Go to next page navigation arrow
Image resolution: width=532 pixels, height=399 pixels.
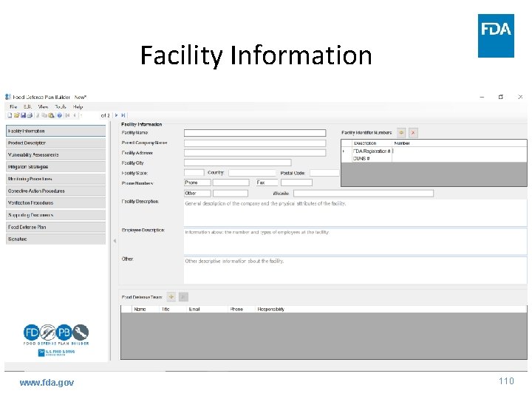(x=116, y=115)
